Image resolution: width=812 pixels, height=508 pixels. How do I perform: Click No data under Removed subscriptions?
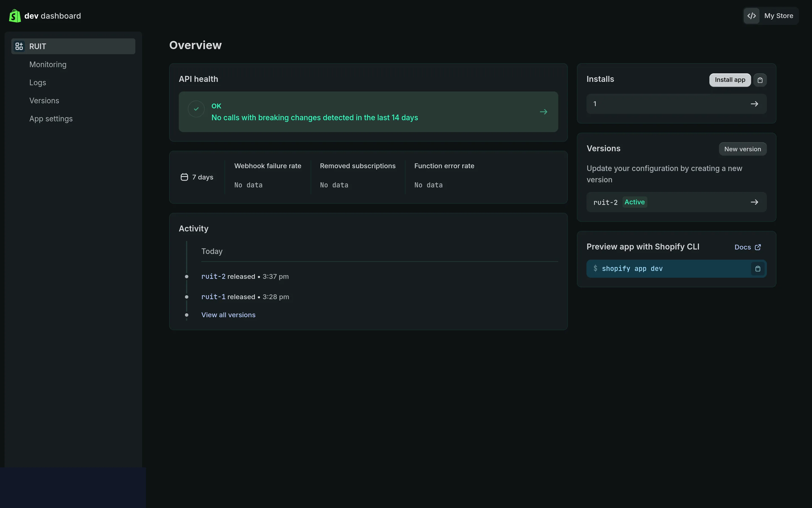coord(334,185)
